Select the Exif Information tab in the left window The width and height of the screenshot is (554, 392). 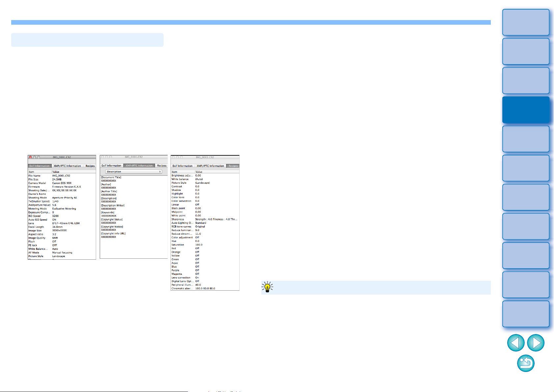[x=40, y=166]
